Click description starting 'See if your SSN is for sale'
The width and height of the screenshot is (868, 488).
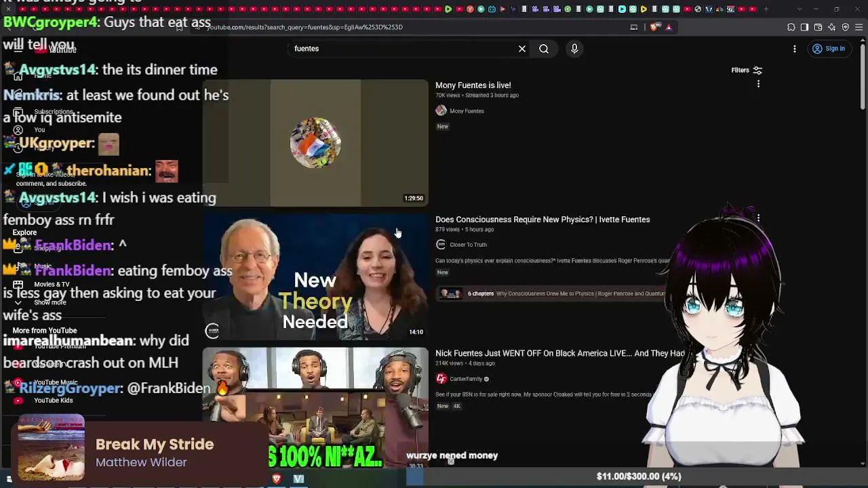[544, 394]
